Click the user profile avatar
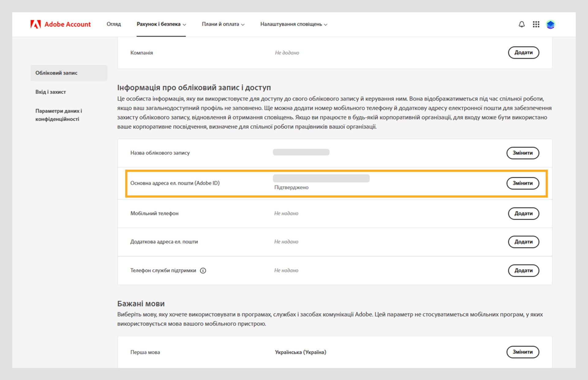This screenshot has width=588, height=380. (550, 25)
